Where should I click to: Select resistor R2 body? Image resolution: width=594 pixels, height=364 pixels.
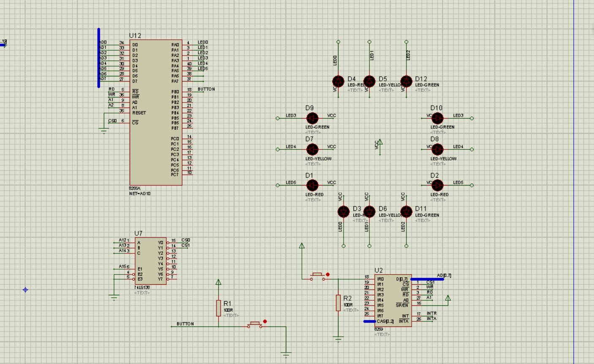coord(338,303)
